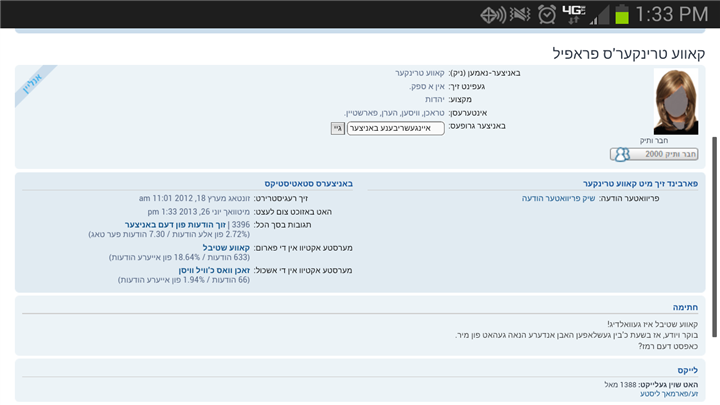Click the אין א ספק location value
The width and height of the screenshot is (720, 405).
click(x=427, y=86)
